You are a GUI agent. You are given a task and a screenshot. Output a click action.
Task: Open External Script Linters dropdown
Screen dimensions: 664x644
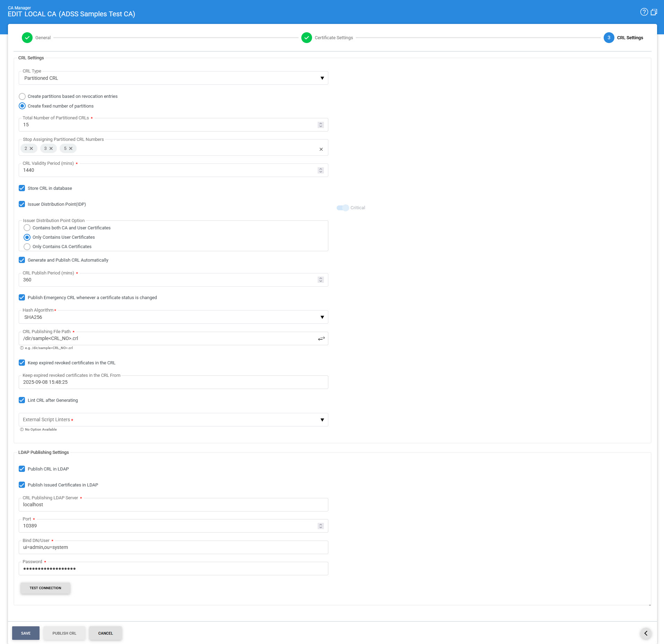pyautogui.click(x=173, y=420)
